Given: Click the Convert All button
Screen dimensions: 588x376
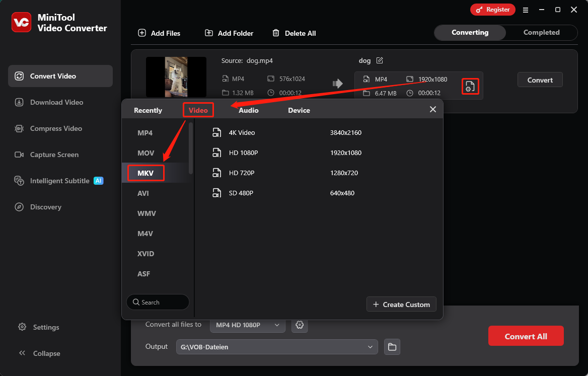Looking at the screenshot, I should pos(526,336).
